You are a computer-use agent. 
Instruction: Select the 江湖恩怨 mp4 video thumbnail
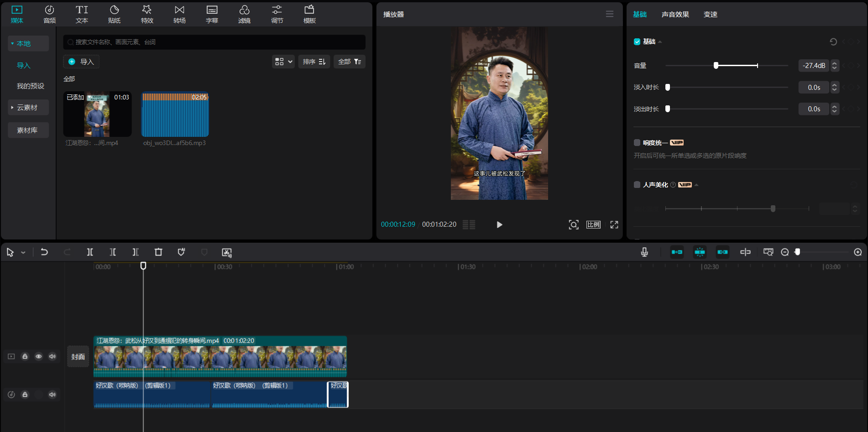[x=97, y=114]
